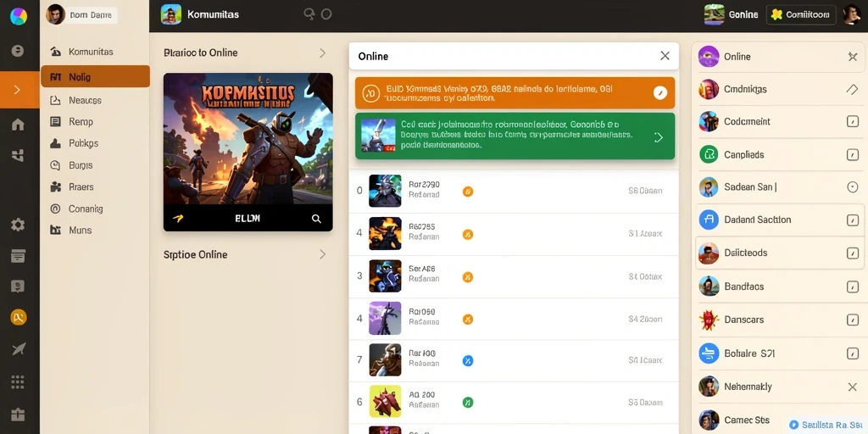This screenshot has height=434, width=868.
Task: Click the chat bubble icon in the header
Action: point(309,14)
